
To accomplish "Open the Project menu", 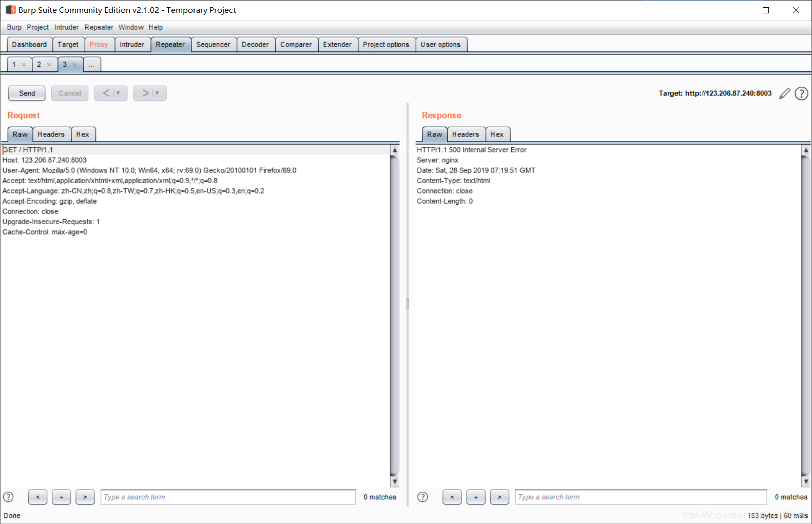I will [x=38, y=27].
